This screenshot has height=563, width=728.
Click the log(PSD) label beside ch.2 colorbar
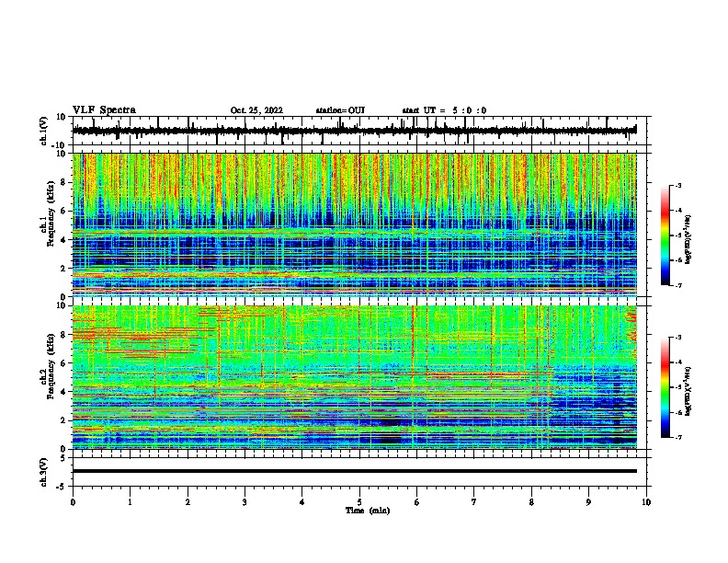pos(688,392)
